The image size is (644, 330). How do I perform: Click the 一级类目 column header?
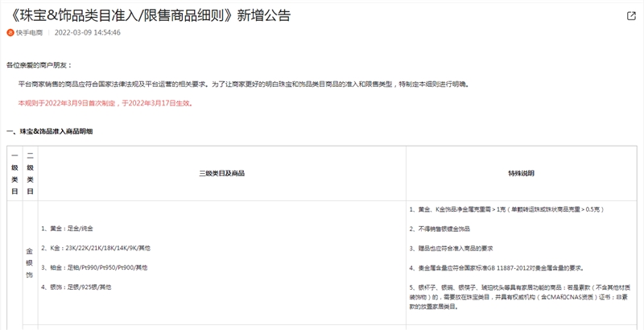tap(14, 173)
